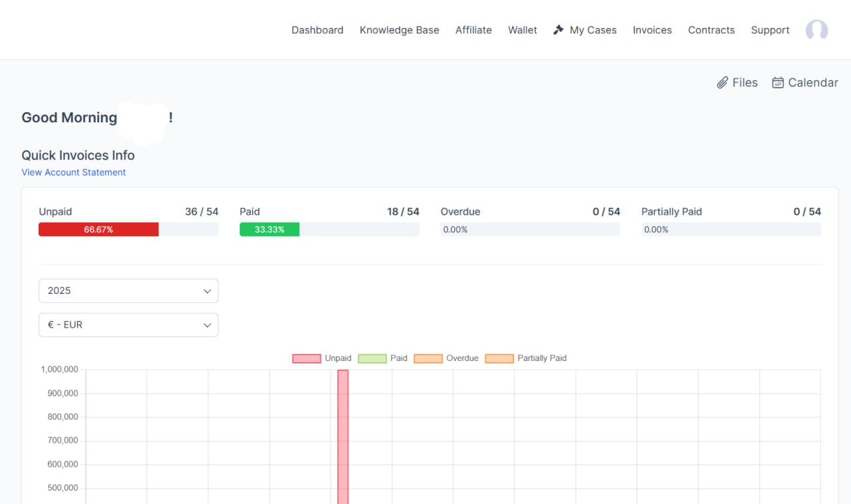Screen dimensions: 851x504
Task: Click the paperclip Files icon
Action: click(723, 82)
